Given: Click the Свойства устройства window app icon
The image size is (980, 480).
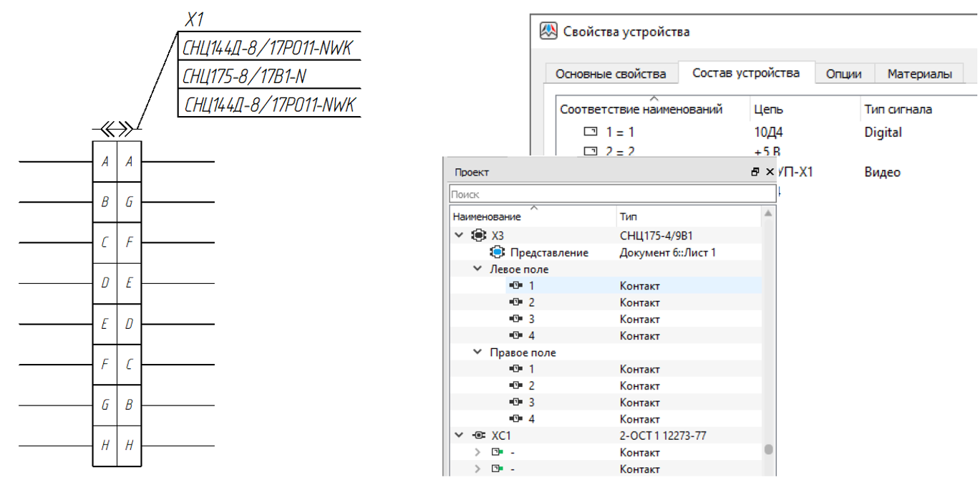Looking at the screenshot, I should [x=548, y=31].
